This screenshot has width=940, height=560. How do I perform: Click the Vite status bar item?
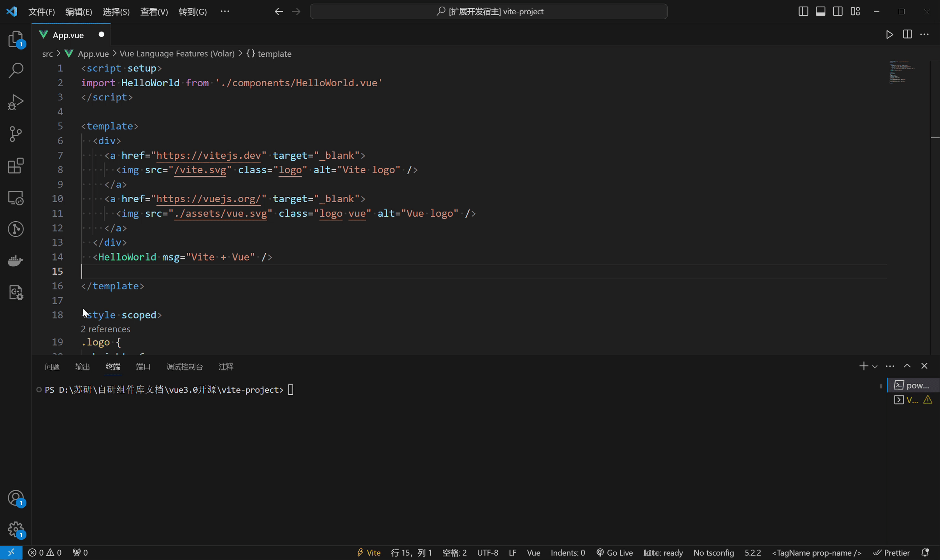pyautogui.click(x=368, y=553)
